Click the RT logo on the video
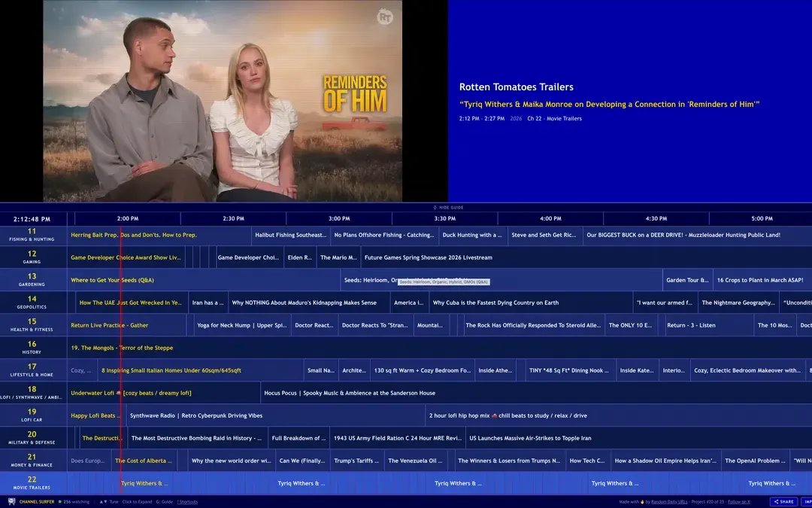 (x=385, y=17)
